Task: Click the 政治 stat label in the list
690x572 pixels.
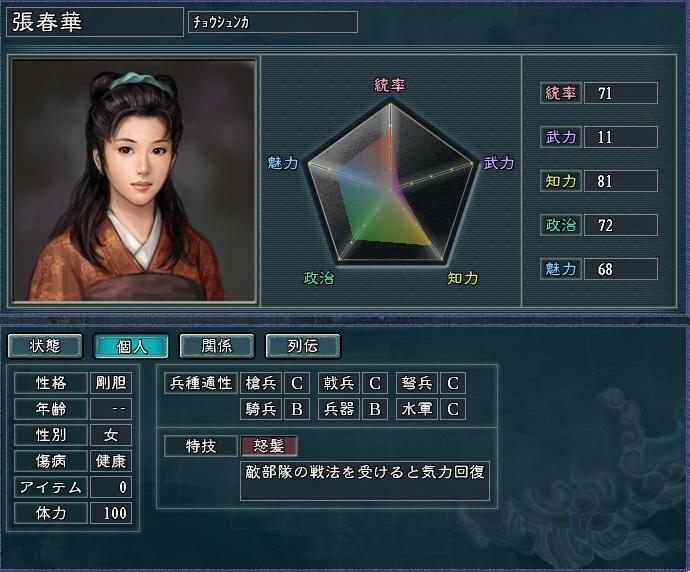Action: tap(561, 225)
